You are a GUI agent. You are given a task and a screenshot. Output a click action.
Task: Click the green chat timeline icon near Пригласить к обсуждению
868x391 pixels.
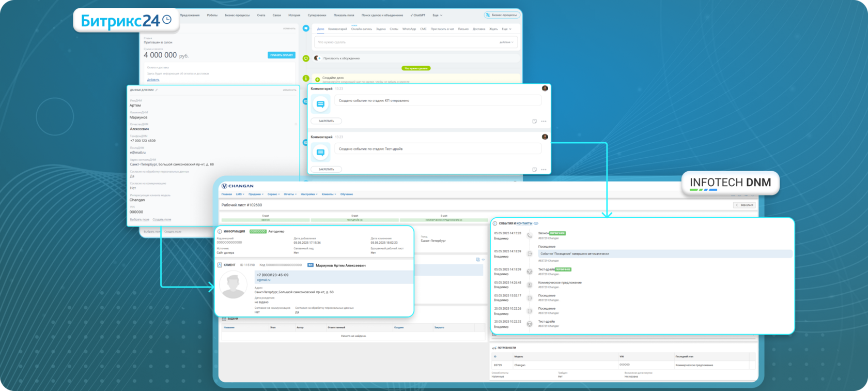coord(306,58)
